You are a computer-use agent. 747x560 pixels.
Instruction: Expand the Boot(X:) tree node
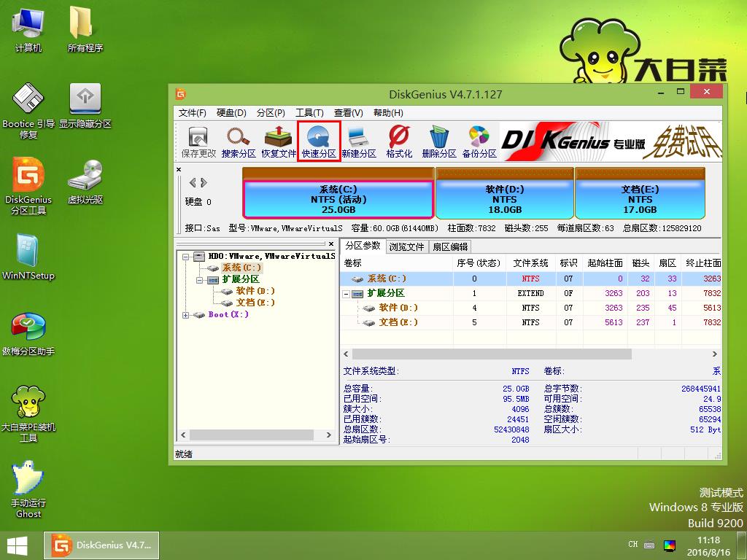click(x=186, y=315)
